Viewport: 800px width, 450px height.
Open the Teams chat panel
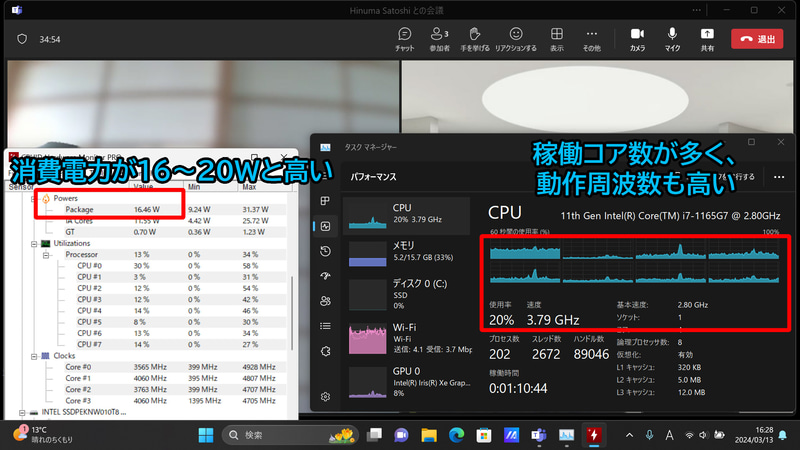tap(405, 39)
